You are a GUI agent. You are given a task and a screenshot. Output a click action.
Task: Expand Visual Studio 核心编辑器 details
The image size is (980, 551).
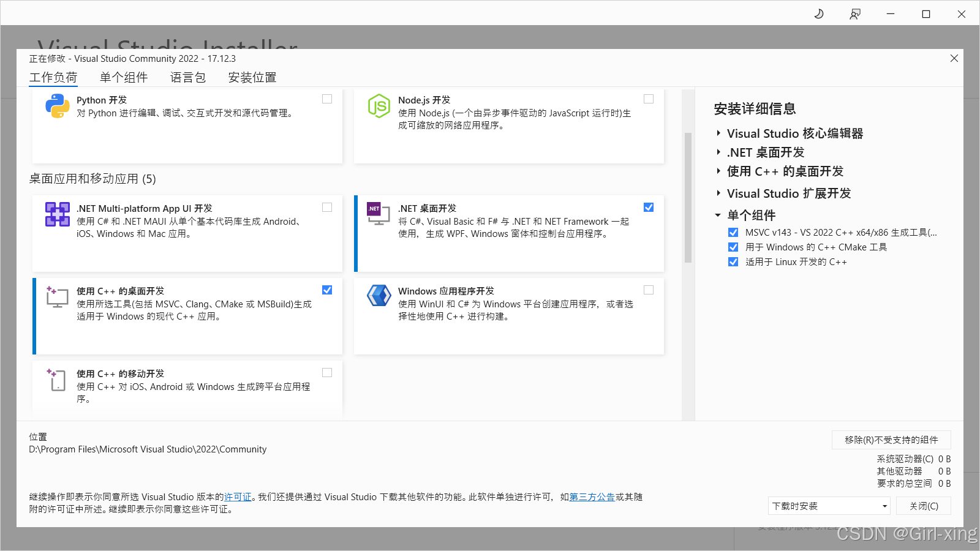(718, 133)
